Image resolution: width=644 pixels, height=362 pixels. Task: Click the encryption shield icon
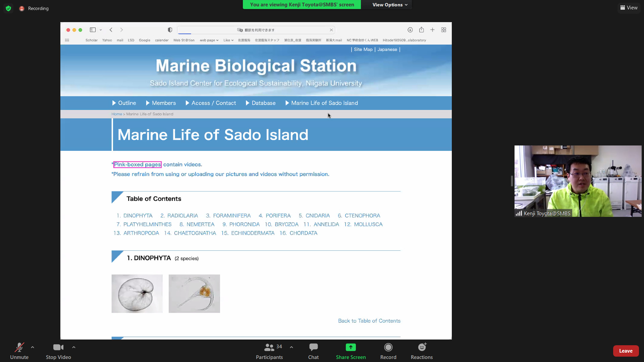[8, 8]
